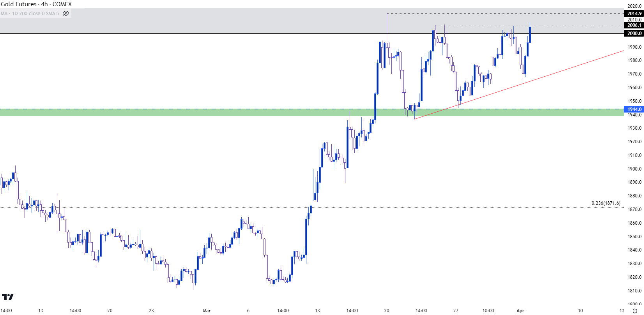Click the 2006.1 price label

click(634, 25)
